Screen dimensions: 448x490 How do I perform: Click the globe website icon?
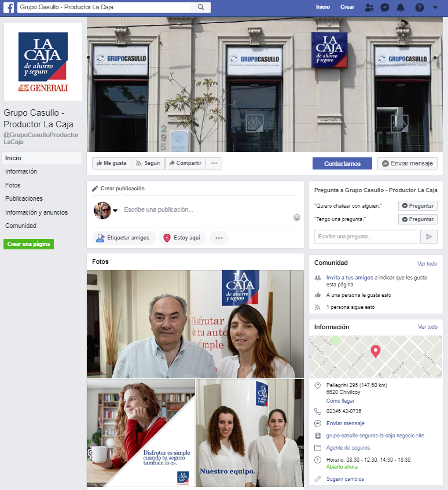pos(318,436)
